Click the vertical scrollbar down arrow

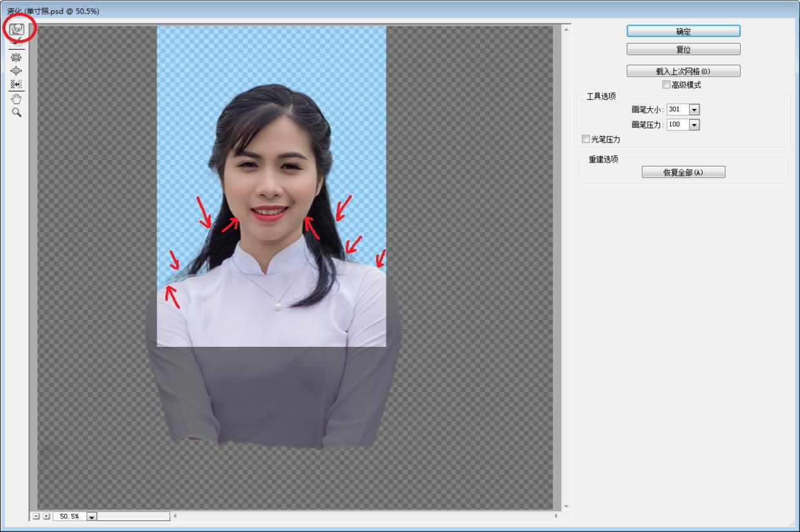click(566, 506)
